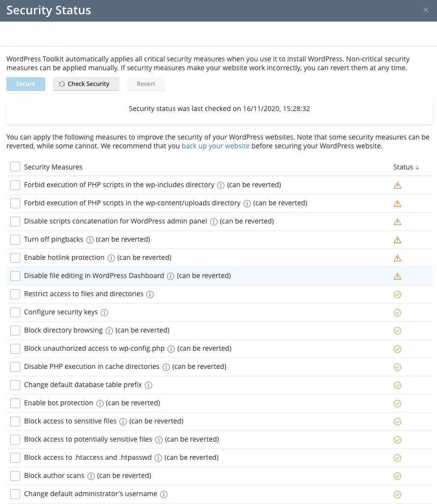
Task: Open info tooltip for Change default database table prefix
Action: pyautogui.click(x=148, y=385)
